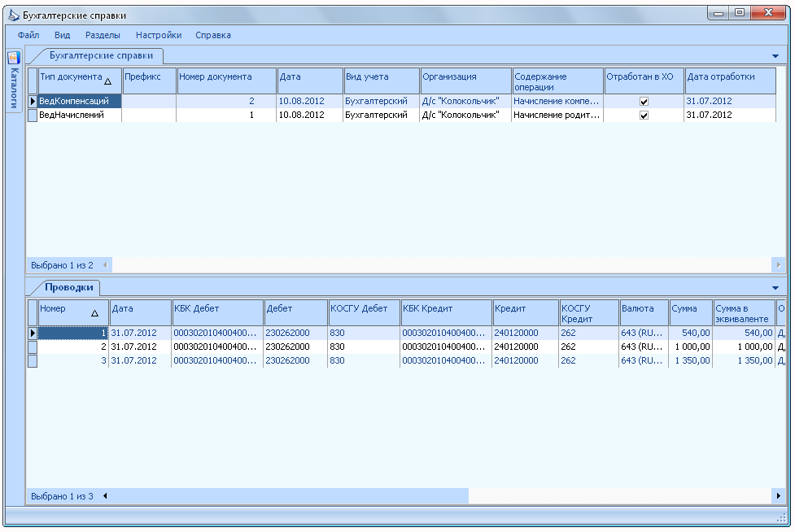The image size is (795, 532).
Task: Sort Проводки by КБК Кредит header
Action: pyautogui.click(x=446, y=312)
